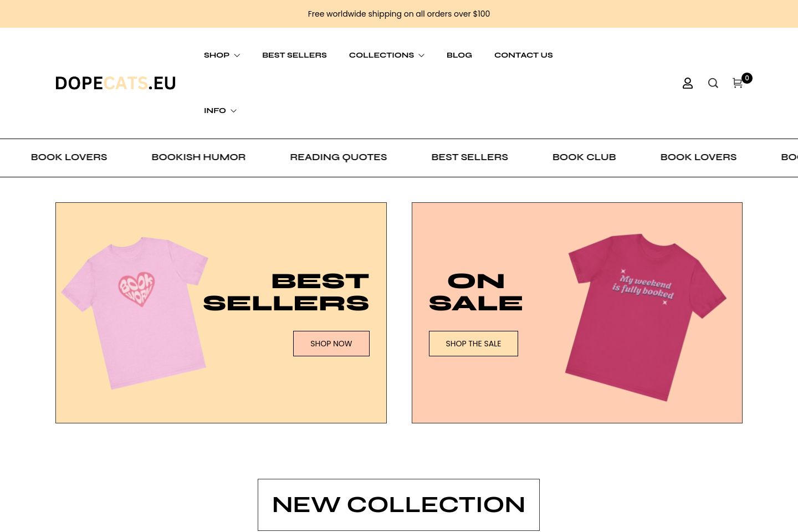Viewport: 798px width, 532px height.
Task: Expand the COLLECTIONS dropdown menu
Action: click(x=387, y=55)
